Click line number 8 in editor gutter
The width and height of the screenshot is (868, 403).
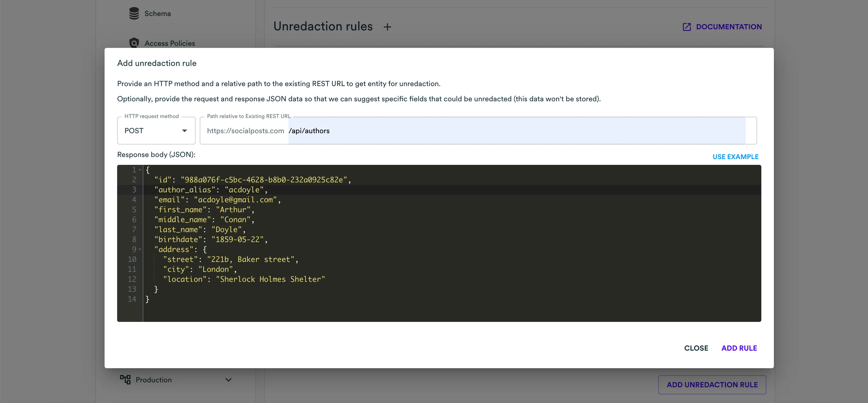point(134,239)
